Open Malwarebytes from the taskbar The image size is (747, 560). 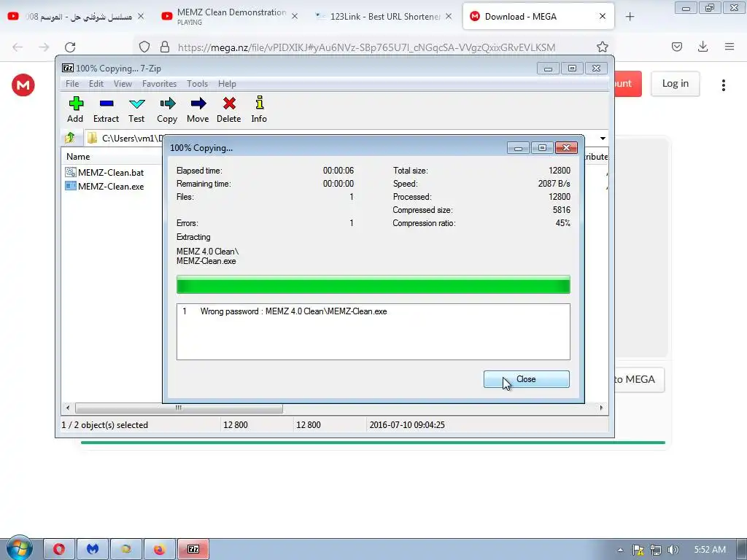[93, 549]
